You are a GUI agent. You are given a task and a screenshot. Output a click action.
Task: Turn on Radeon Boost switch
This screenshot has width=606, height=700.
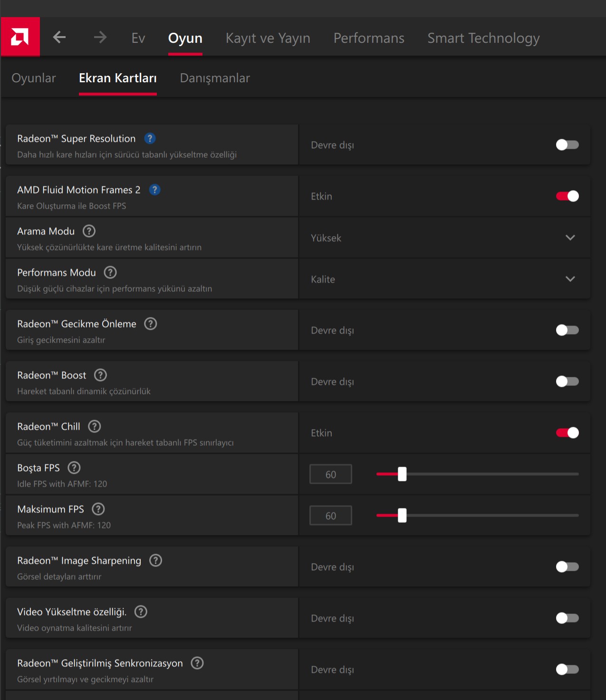(567, 381)
